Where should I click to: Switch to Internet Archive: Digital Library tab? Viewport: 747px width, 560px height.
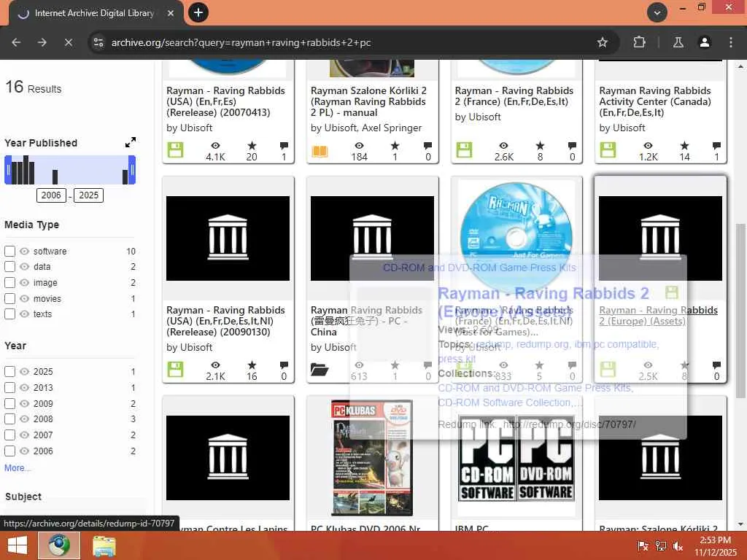94,13
